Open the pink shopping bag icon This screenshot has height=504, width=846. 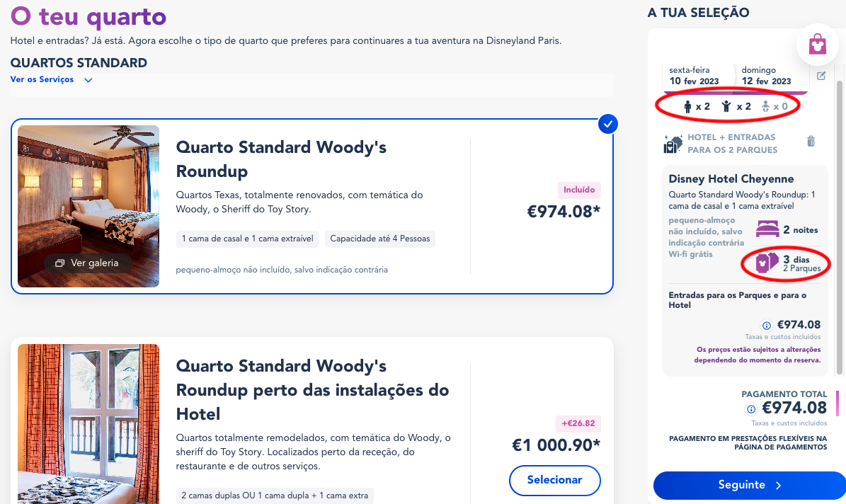click(x=817, y=45)
